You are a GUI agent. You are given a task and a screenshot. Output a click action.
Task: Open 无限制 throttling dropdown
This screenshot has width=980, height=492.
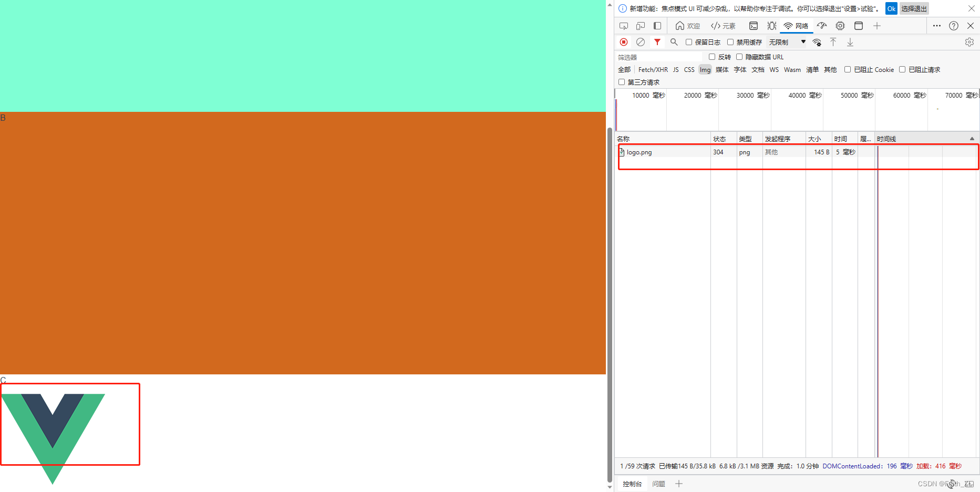[x=787, y=42]
